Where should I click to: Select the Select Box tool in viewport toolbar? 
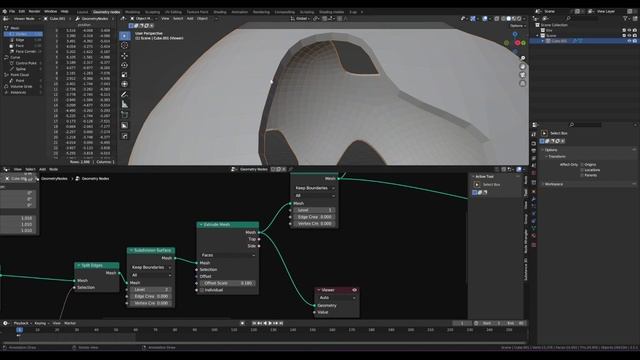tap(124, 36)
